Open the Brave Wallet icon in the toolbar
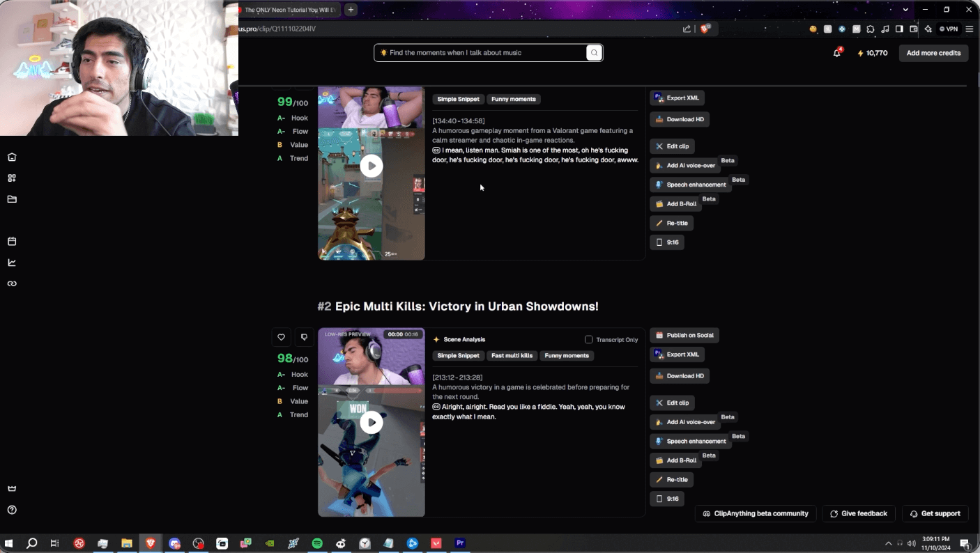 (x=914, y=29)
